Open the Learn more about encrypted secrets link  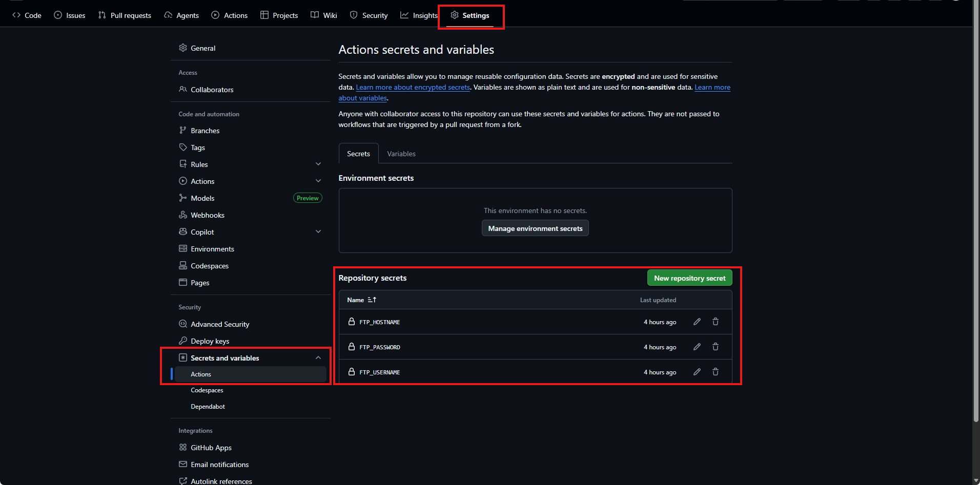(413, 87)
